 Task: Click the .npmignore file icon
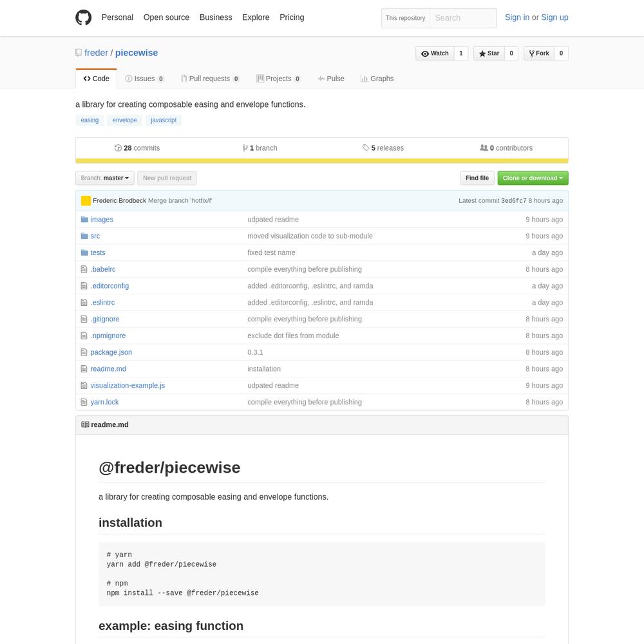pos(84,336)
